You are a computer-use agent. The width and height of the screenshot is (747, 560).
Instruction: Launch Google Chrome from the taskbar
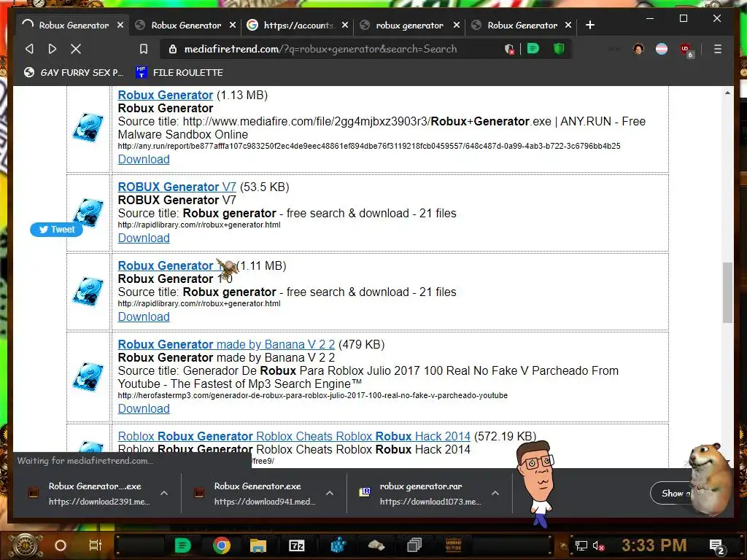coord(222,545)
